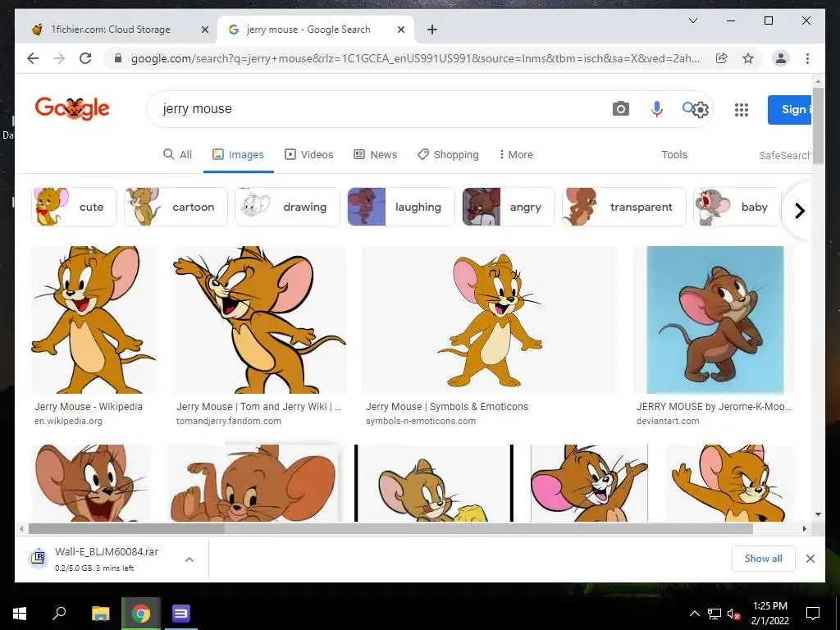Click the vertical scrollbar down arrow
This screenshot has width=840, height=630.
coord(818,514)
